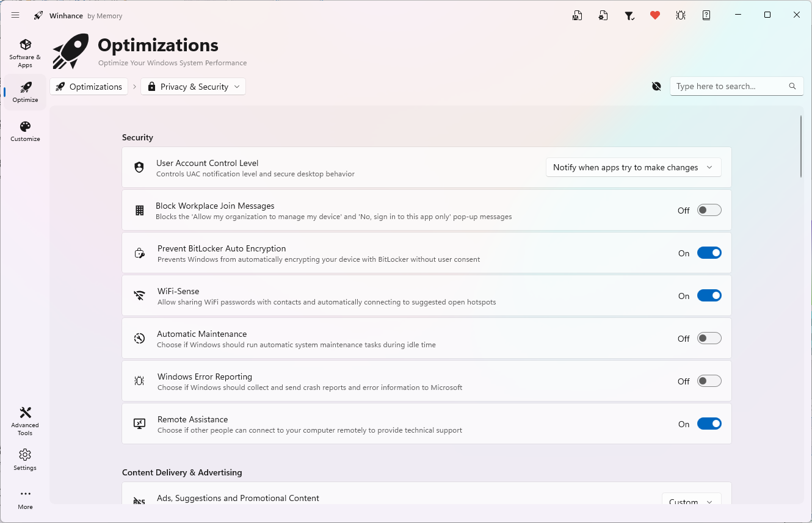Screen dimensions: 812x523
Task: Turn off the WiFi-Sense toggle
Action: pyautogui.click(x=709, y=295)
